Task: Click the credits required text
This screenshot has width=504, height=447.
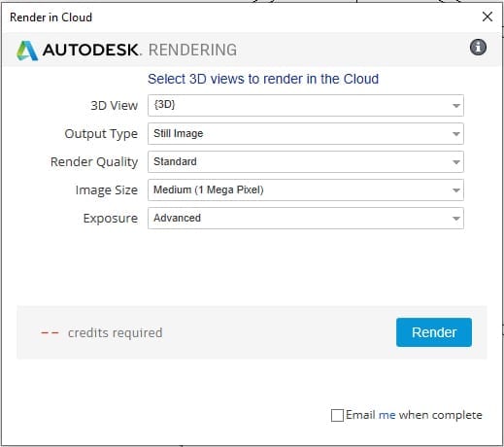Action: pyautogui.click(x=115, y=332)
